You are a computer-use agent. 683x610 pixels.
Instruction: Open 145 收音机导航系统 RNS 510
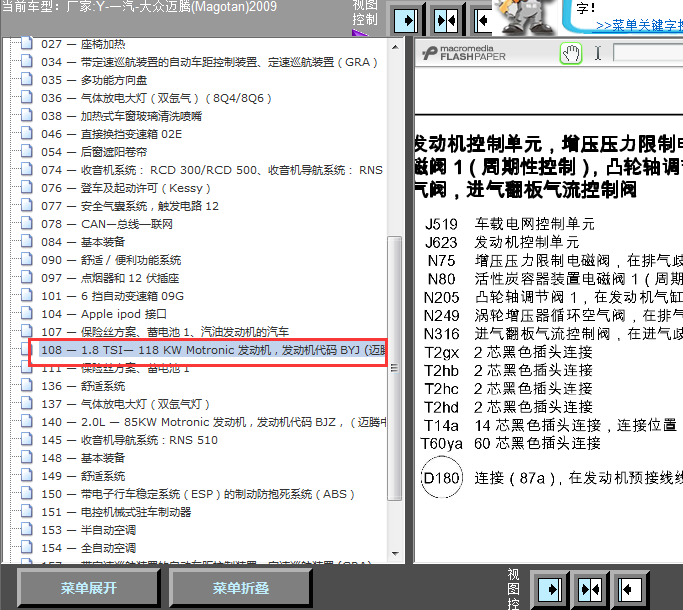[129, 440]
